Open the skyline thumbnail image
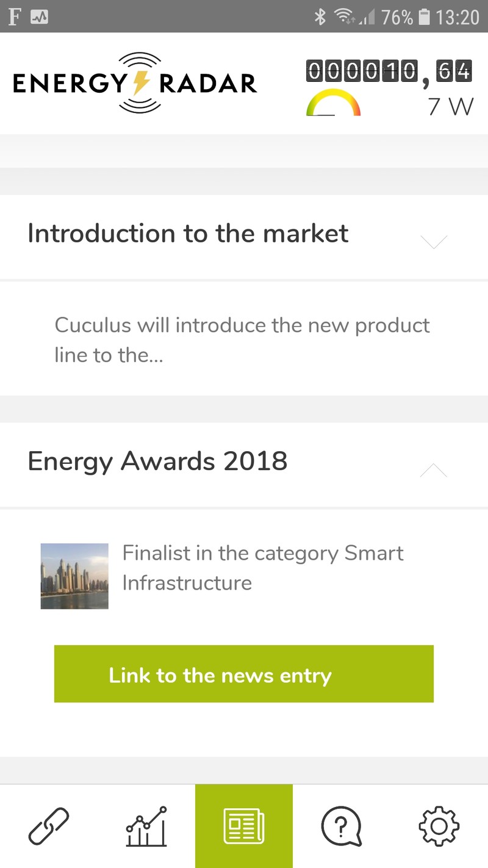The image size is (488, 868). pyautogui.click(x=74, y=576)
